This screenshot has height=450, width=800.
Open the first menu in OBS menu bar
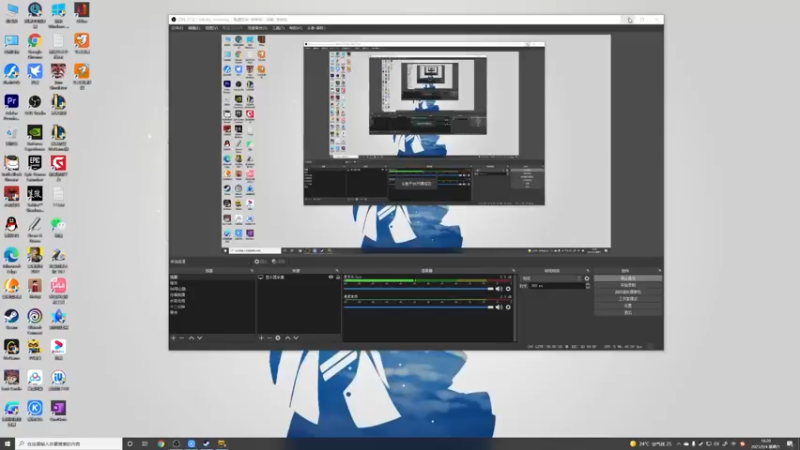tap(177, 28)
